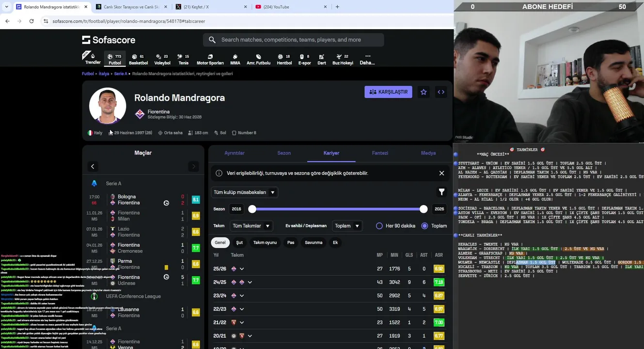Image resolution: width=644 pixels, height=349 pixels.
Task: Open the Futbol breadcrumb link
Action: coord(88,74)
